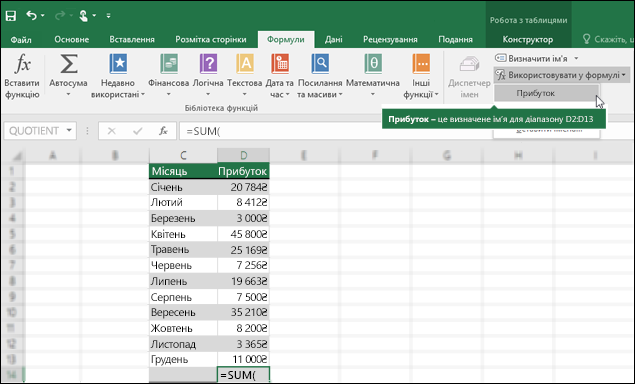Open Використовувати у формулі dropdown
635x384 pixels.
click(x=561, y=75)
